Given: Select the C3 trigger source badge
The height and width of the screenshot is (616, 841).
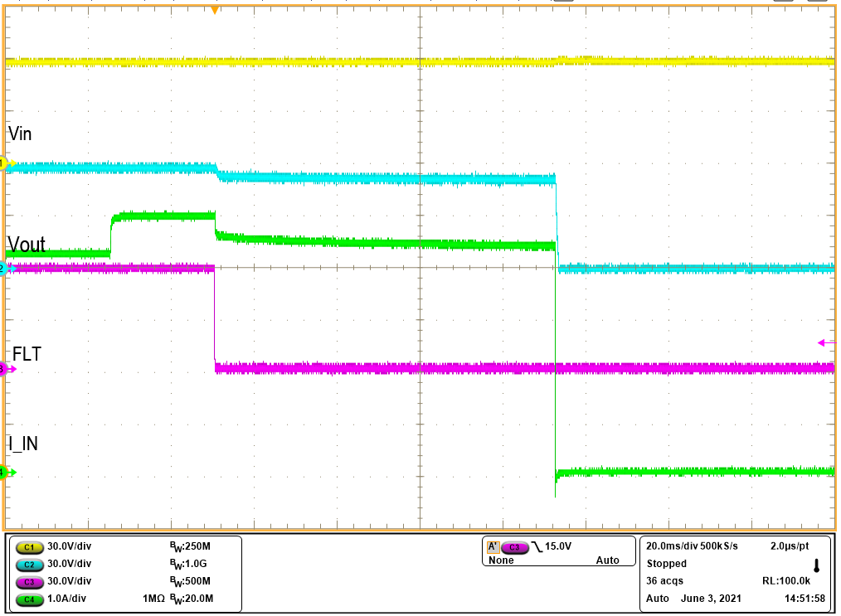Looking at the screenshot, I should coord(516,546).
